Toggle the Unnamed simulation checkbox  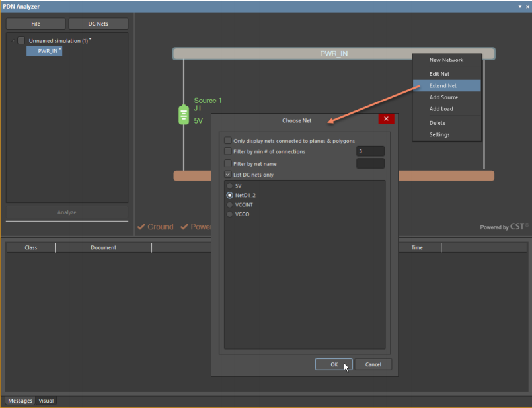point(21,40)
